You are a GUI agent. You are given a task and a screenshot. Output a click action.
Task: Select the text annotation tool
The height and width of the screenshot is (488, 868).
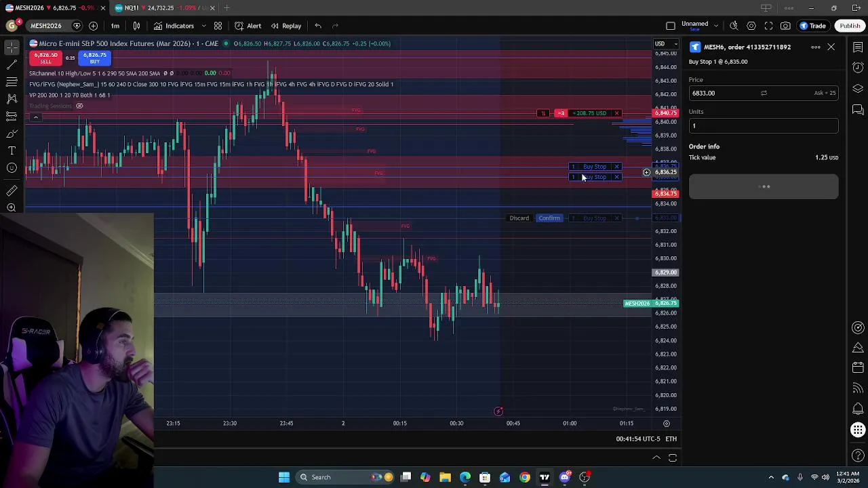12,150
